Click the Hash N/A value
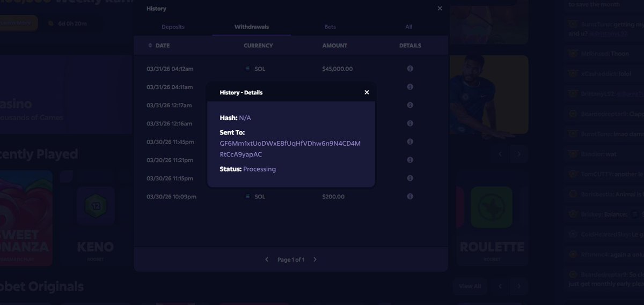The image size is (644, 305). click(x=245, y=117)
